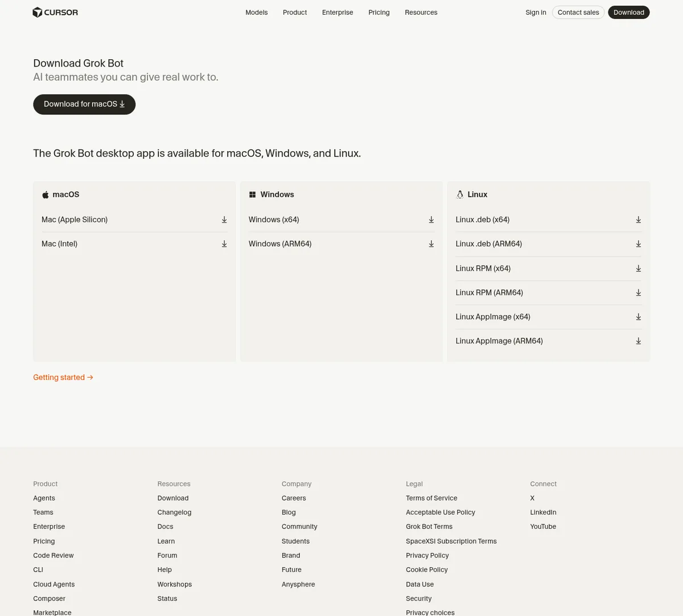The image size is (683, 616).
Task: Open the Resources menu in header
Action: (421, 13)
